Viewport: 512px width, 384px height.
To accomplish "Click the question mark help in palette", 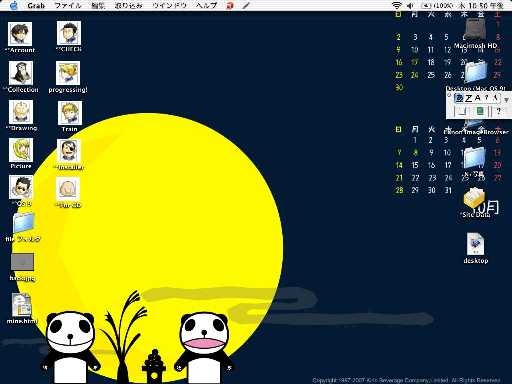I will coord(499,111).
